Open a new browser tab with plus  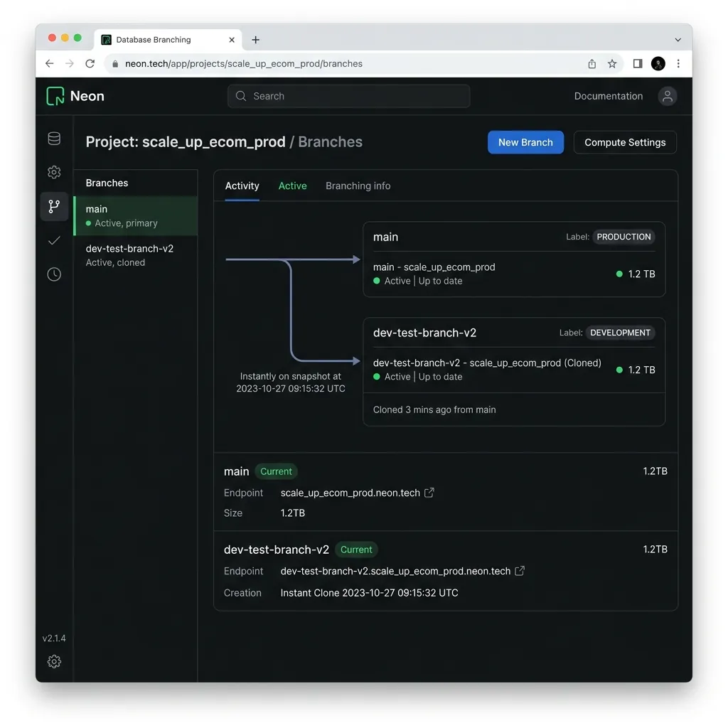pos(255,40)
